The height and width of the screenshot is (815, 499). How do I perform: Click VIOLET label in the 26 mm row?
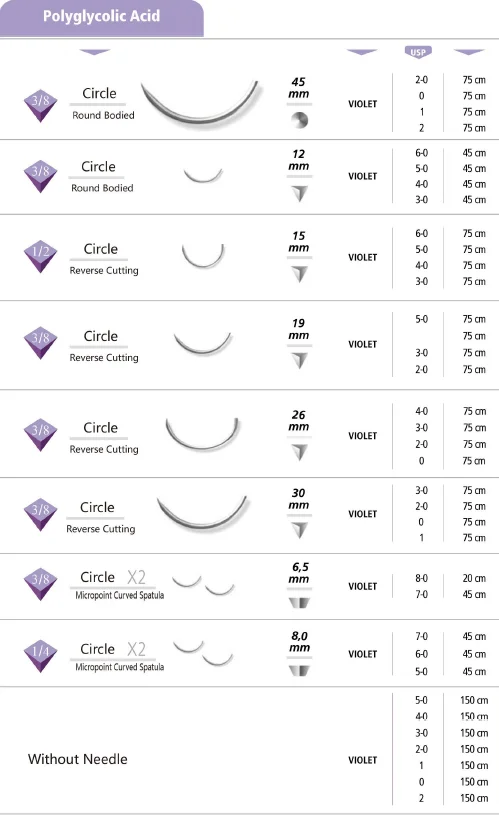click(x=363, y=436)
